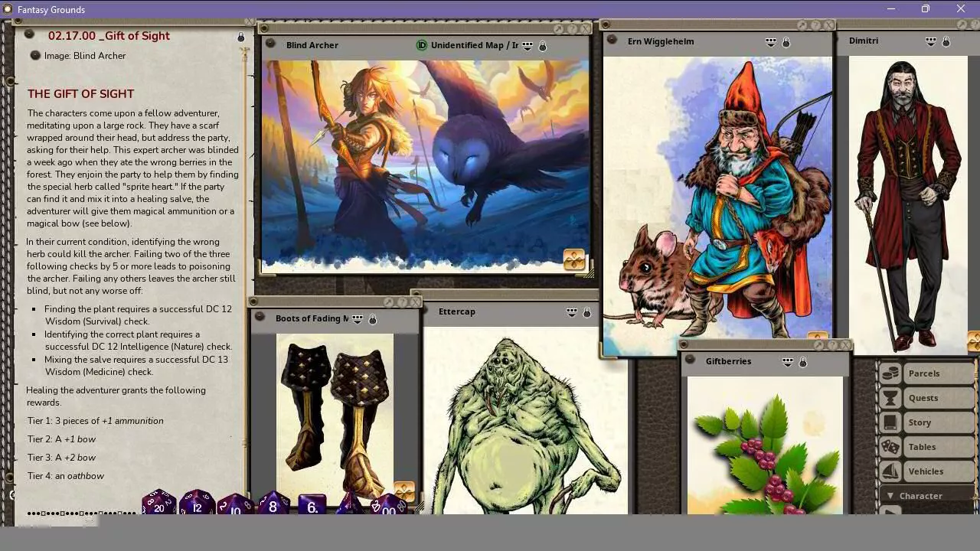The height and width of the screenshot is (551, 980).
Task: Click the Blind Archer link icon
Action: pyautogui.click(x=269, y=44)
